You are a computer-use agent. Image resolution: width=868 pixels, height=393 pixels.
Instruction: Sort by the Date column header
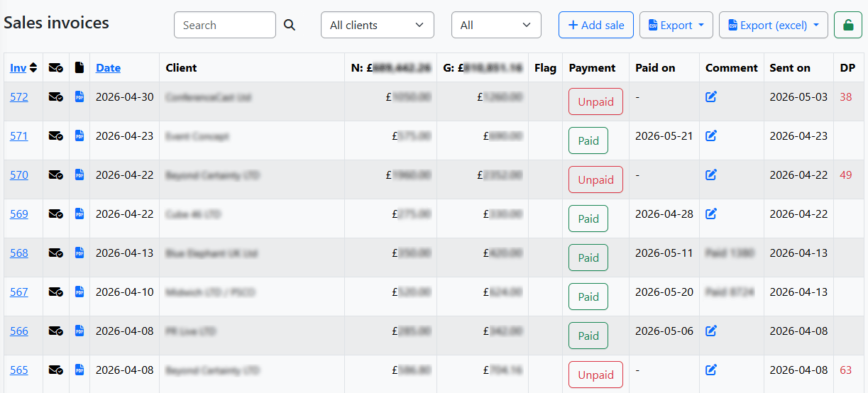point(108,68)
